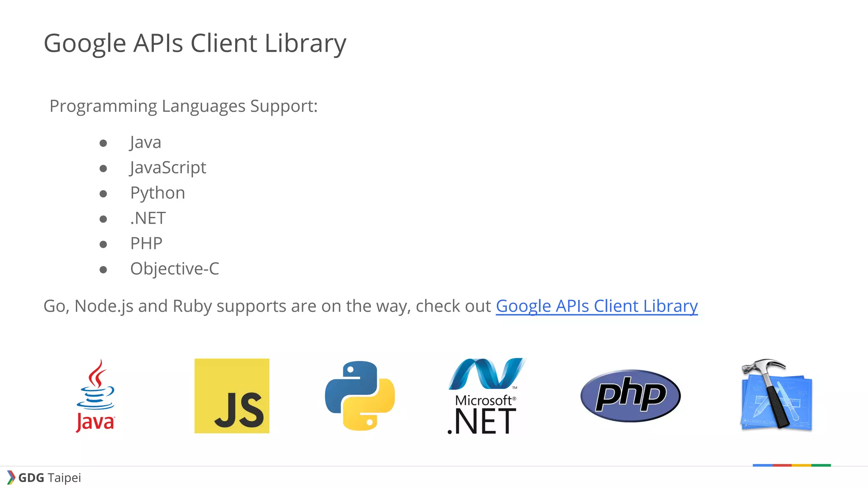Open the Google APIs Client Library link
Image resolution: width=868 pixels, height=488 pixels.
[597, 306]
